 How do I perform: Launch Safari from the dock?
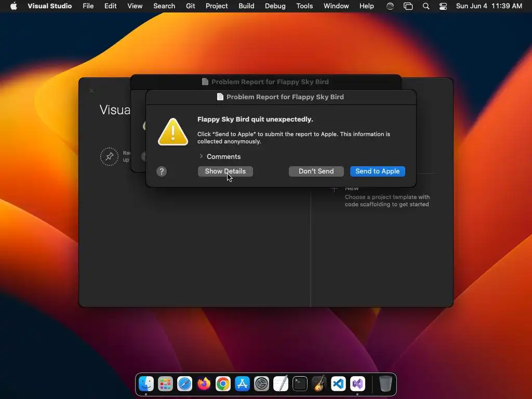tap(184, 384)
